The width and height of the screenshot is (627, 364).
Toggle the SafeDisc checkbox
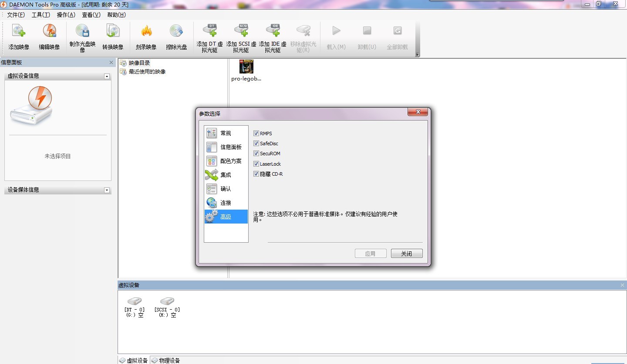(x=256, y=144)
